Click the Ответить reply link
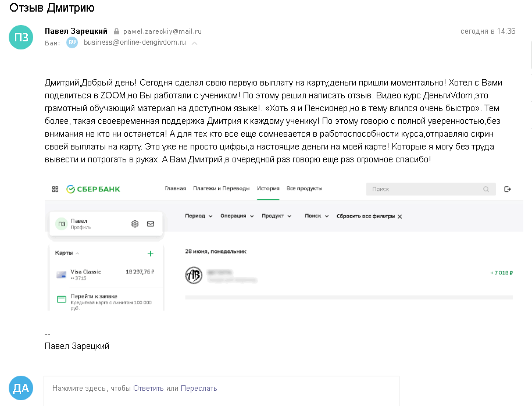This screenshot has height=406, width=532. [148, 389]
